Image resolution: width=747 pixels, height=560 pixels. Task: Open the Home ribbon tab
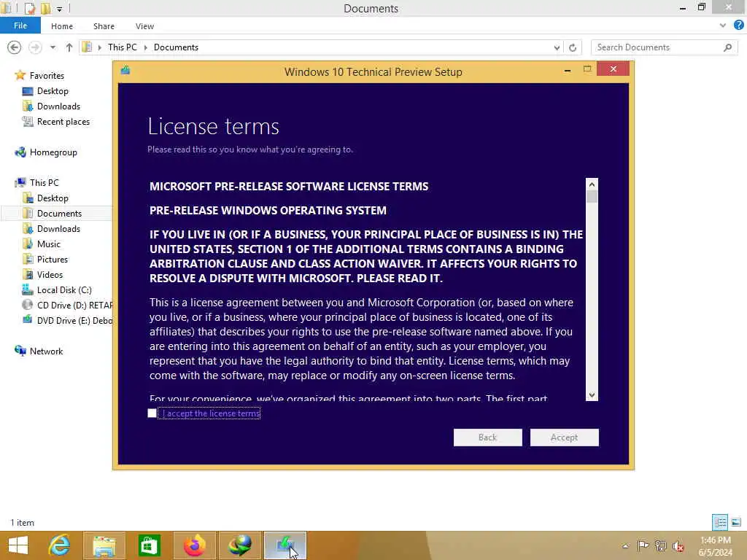click(62, 26)
